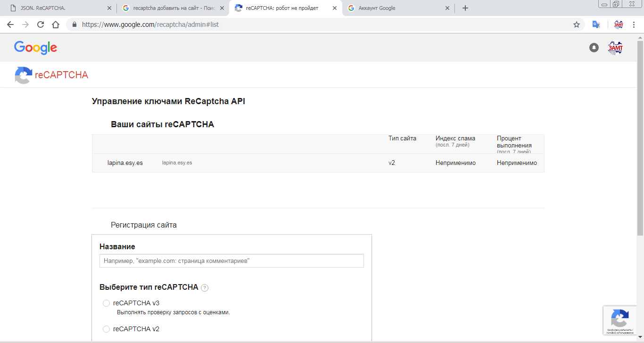Open ЗАМТ profile icon in browser toolbar

pyautogui.click(x=619, y=24)
